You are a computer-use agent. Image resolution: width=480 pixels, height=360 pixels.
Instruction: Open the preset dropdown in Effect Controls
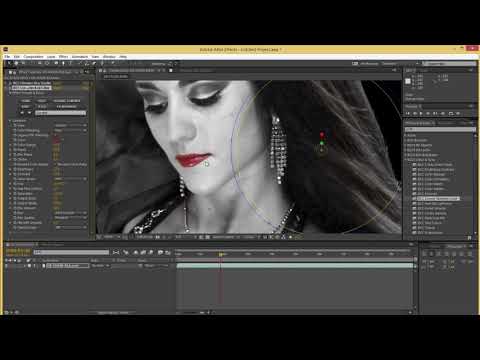60,113
